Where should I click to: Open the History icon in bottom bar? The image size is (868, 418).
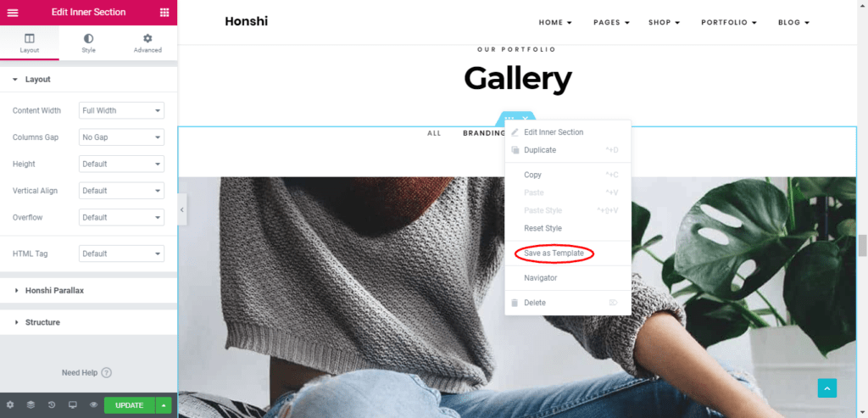[52, 404]
